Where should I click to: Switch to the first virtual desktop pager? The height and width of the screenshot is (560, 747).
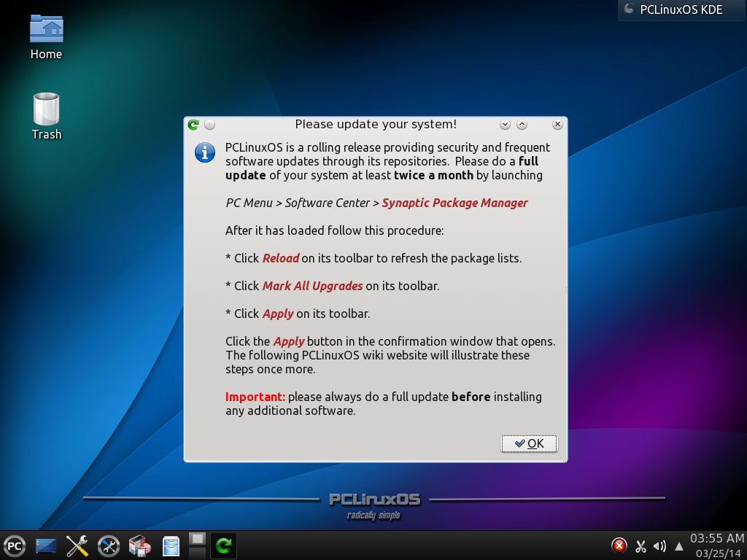point(197,539)
